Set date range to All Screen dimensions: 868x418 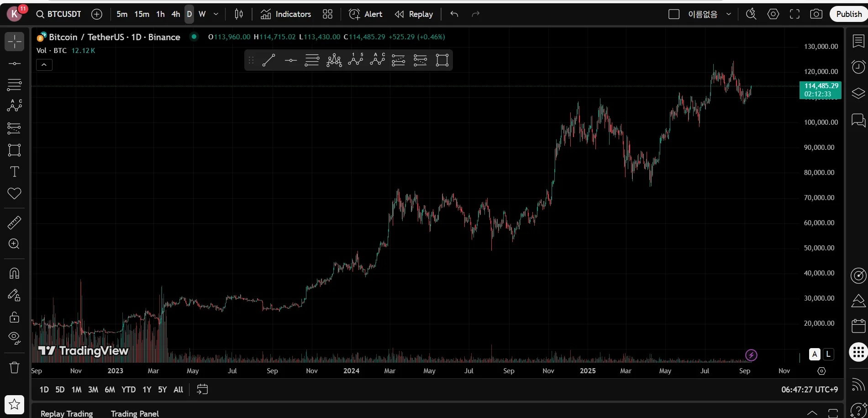click(179, 390)
